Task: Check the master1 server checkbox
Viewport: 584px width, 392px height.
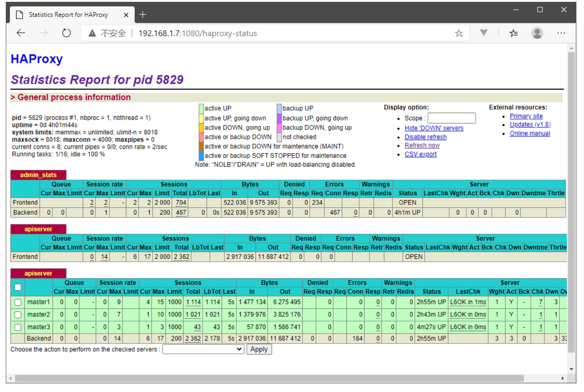Action: tap(18, 302)
